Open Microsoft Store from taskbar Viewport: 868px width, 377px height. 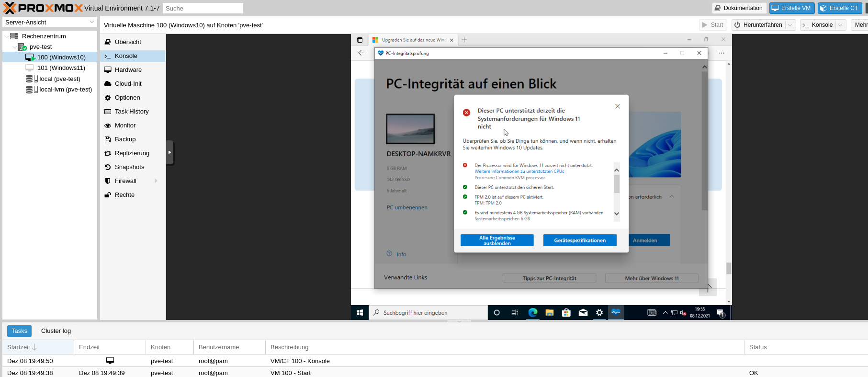pyautogui.click(x=566, y=313)
